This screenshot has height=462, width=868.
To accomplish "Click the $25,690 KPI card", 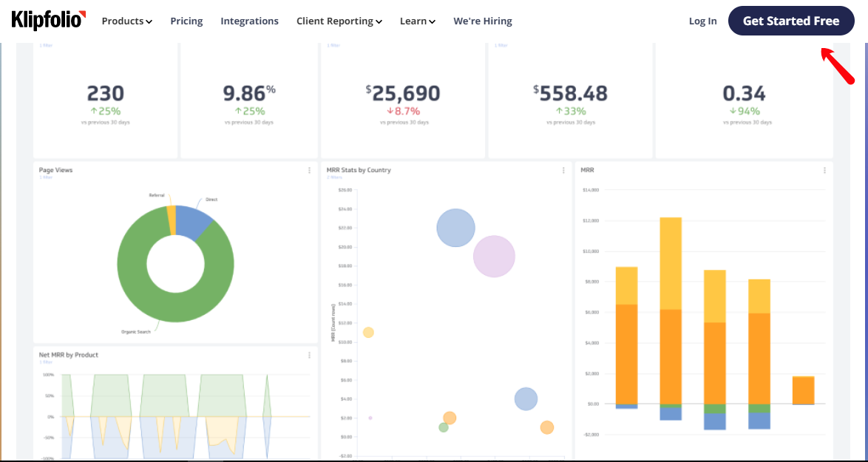I will [x=403, y=100].
